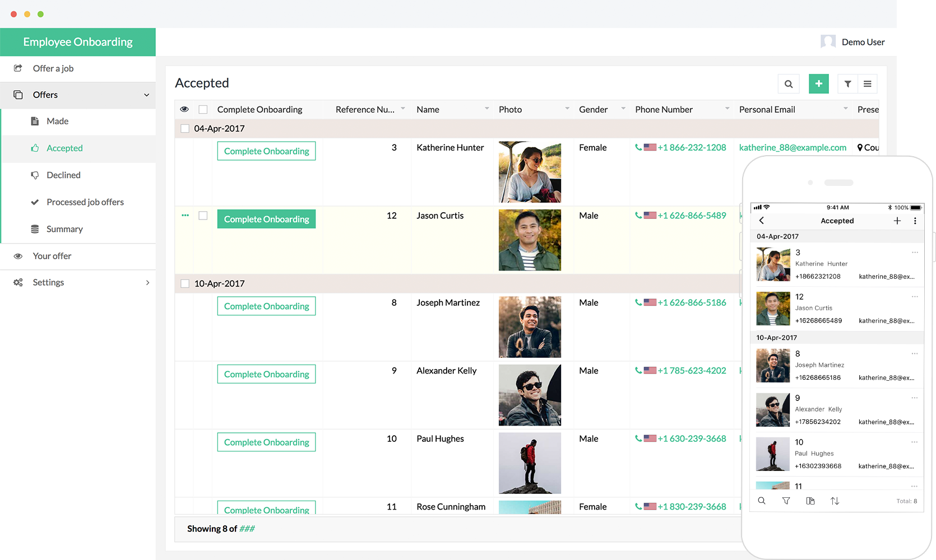Toggle the eye visibility icon in table header

click(184, 109)
